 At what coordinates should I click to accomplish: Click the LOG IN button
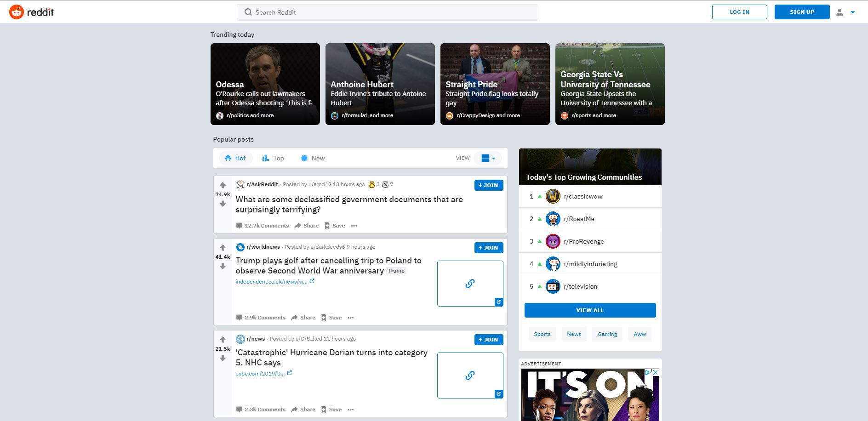[739, 12]
